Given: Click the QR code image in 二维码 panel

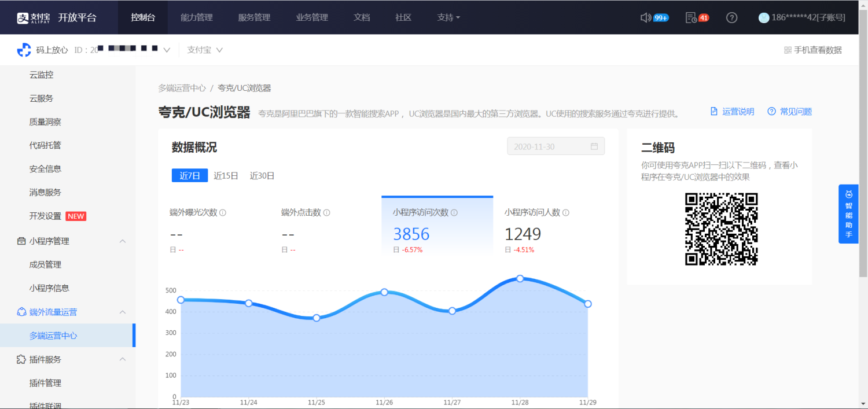Looking at the screenshot, I should tap(721, 229).
